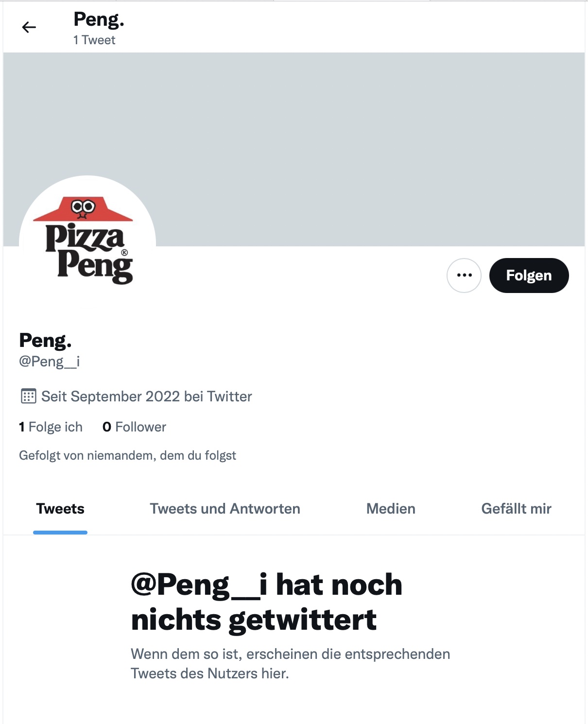Select the Tweets tab
Image resolution: width=588 pixels, height=724 pixels.
point(60,509)
